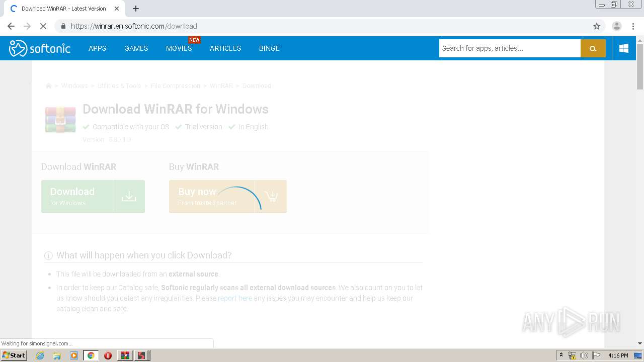644x362 pixels.
Task: Open MOVIES menu
Action: pyautogui.click(x=179, y=48)
